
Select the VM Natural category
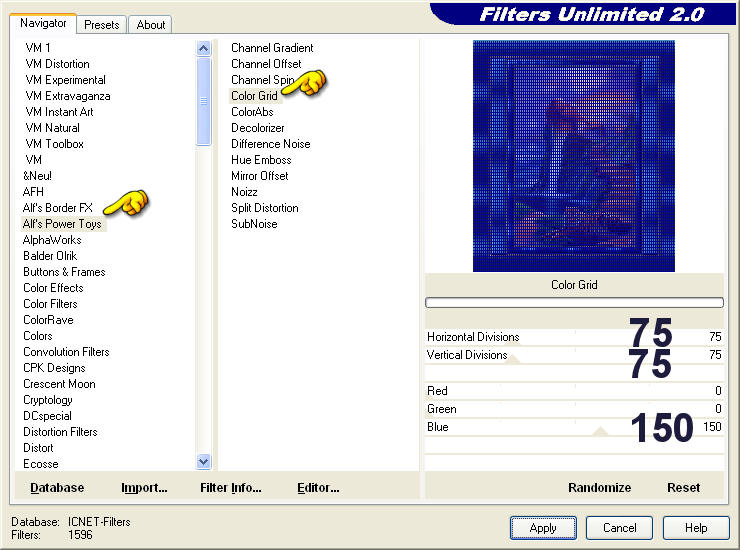[52, 128]
